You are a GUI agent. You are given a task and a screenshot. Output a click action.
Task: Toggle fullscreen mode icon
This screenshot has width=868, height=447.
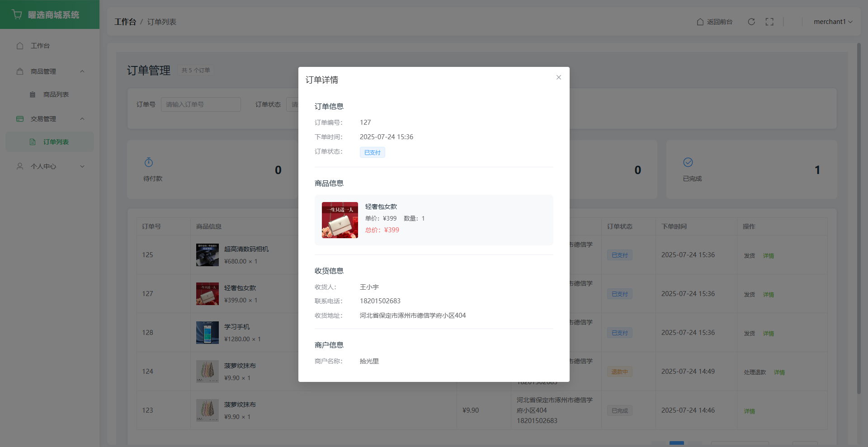point(769,22)
